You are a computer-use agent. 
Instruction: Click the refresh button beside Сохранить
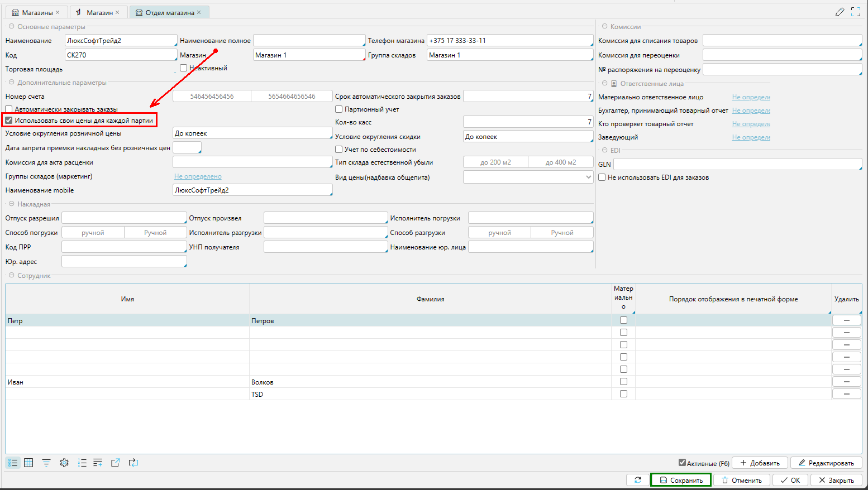(x=638, y=480)
